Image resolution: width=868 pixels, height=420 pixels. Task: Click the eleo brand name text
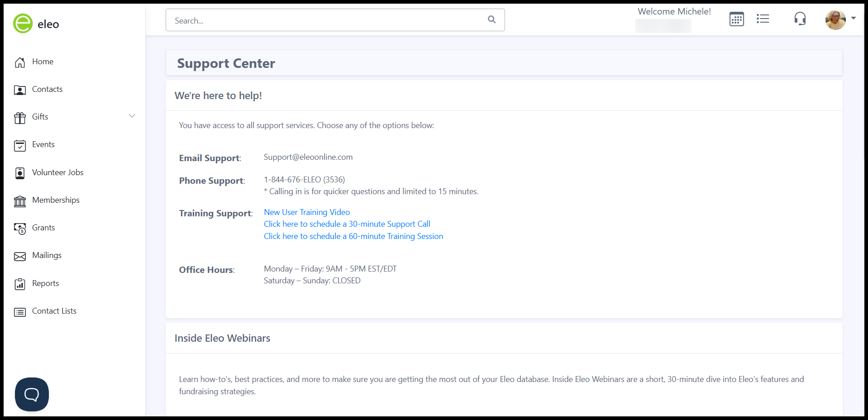click(48, 24)
